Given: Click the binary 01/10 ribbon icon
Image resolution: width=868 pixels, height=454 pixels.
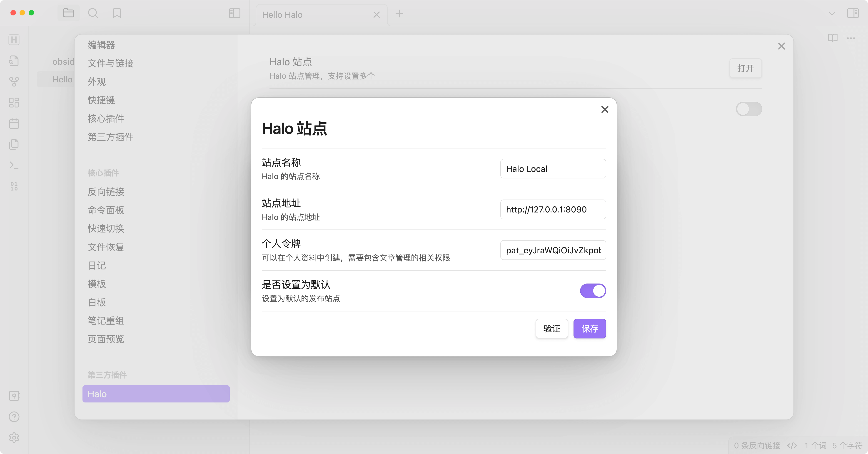Looking at the screenshot, I should pos(14,186).
